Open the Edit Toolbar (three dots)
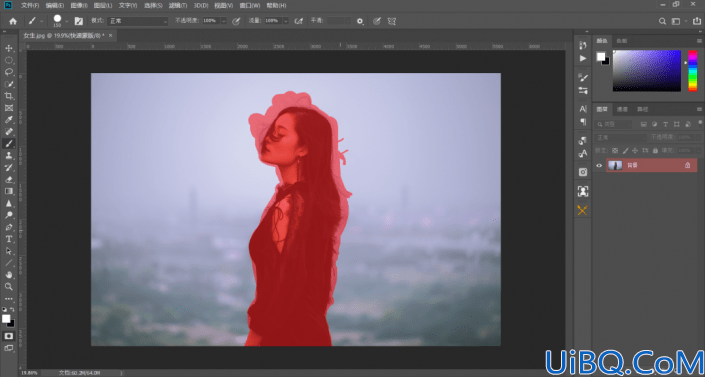 coord(9,299)
